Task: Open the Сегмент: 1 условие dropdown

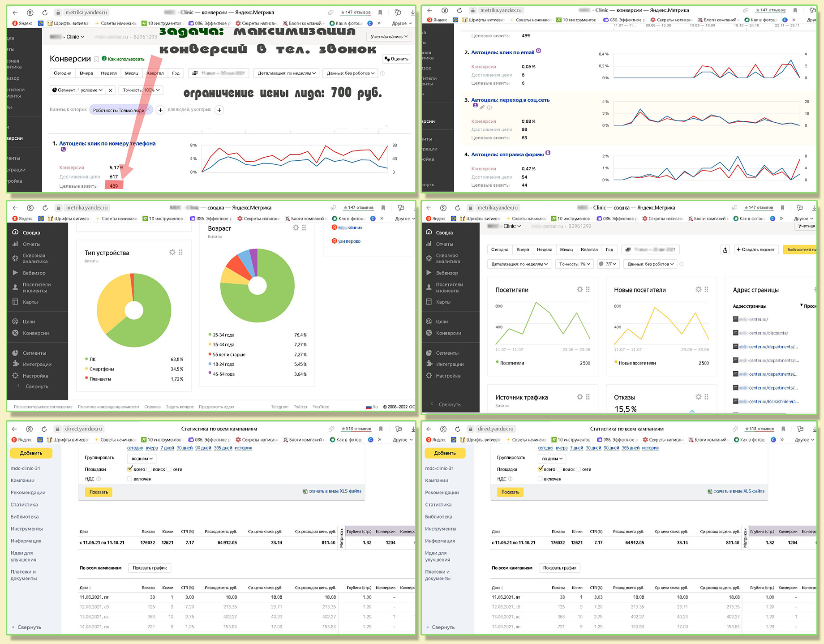Action: point(77,90)
